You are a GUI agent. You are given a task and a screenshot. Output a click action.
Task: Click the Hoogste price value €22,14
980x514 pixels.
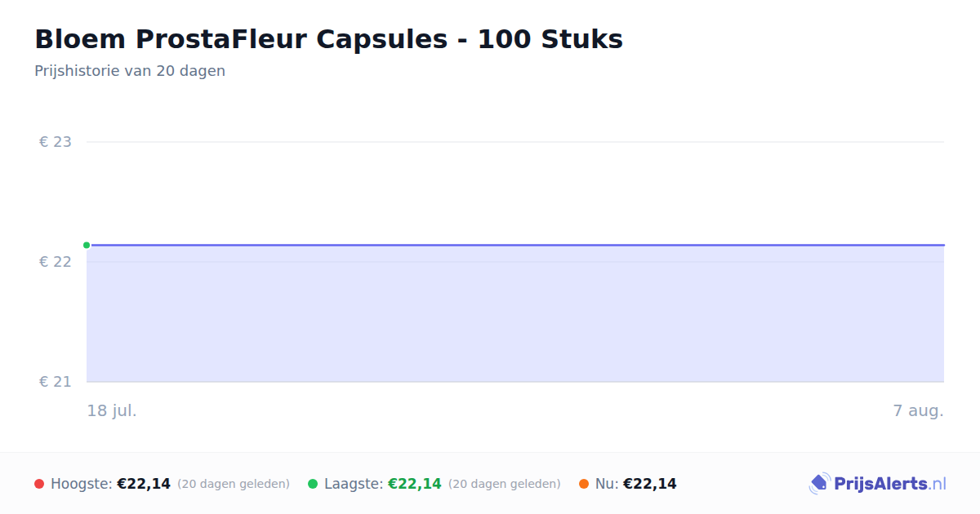pos(144,484)
